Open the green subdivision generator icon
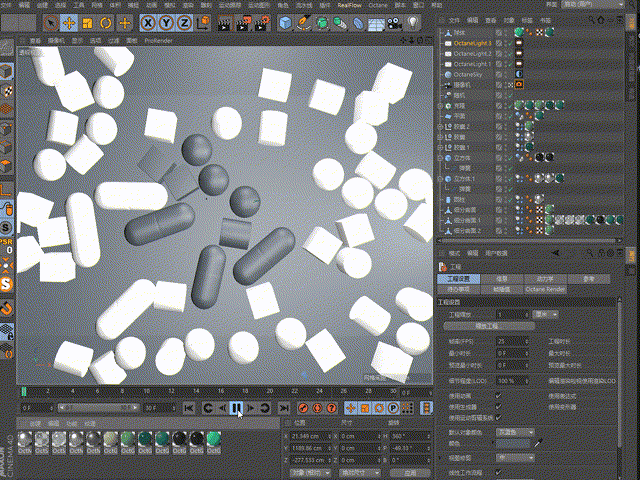The height and width of the screenshot is (480, 640). click(322, 23)
